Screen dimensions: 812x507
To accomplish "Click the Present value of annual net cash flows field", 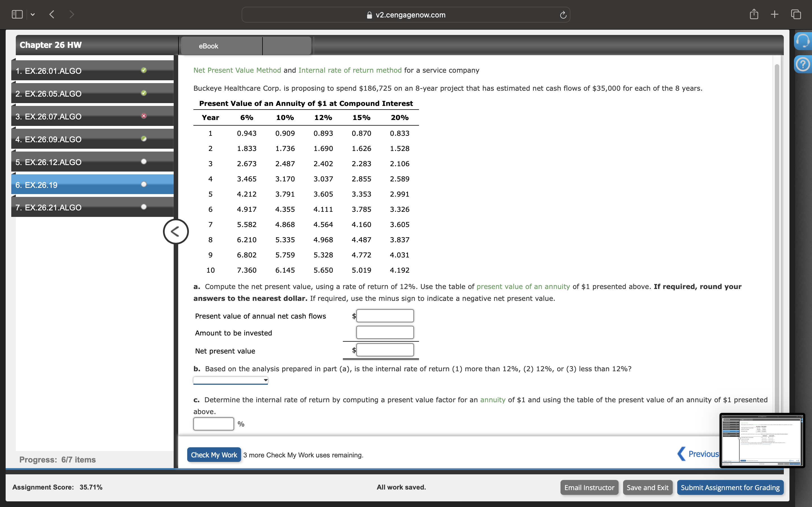I will click(x=385, y=315).
